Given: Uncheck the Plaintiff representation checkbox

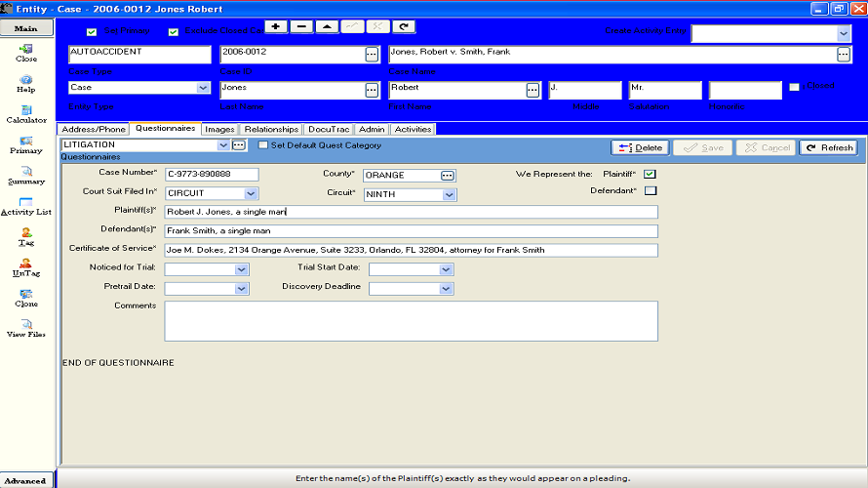Looking at the screenshot, I should [650, 175].
